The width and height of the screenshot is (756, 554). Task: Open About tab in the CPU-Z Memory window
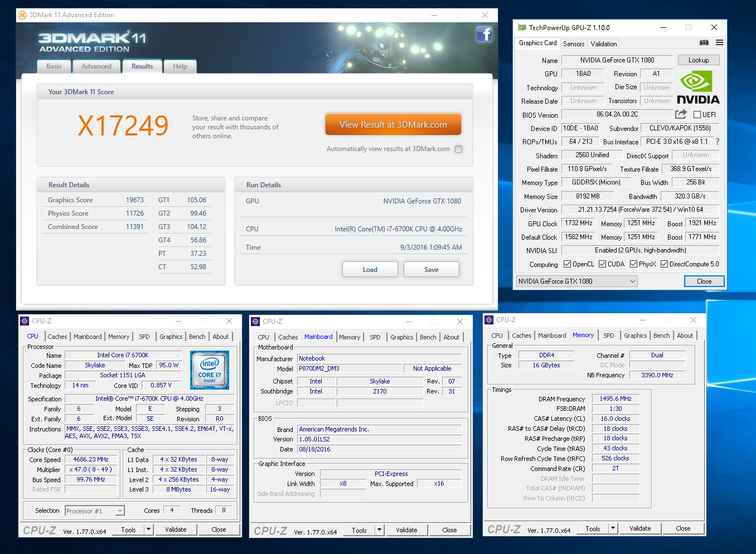[x=685, y=336]
